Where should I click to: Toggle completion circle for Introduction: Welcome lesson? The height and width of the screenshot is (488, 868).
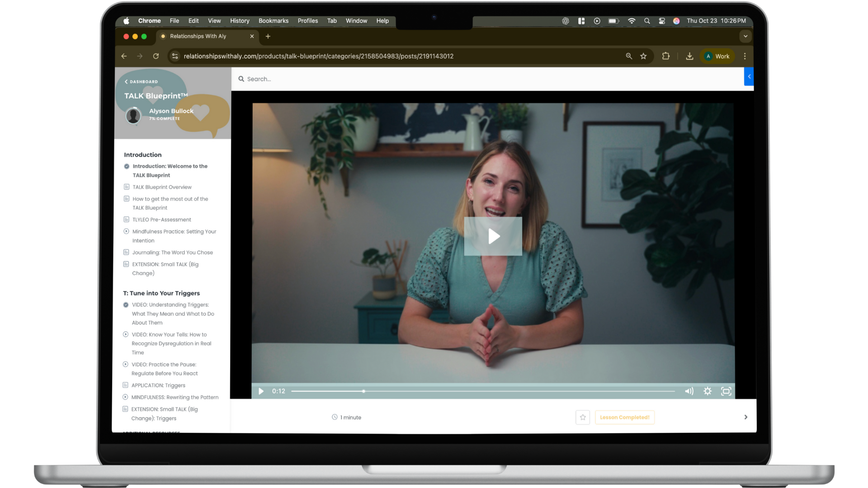[x=127, y=166]
